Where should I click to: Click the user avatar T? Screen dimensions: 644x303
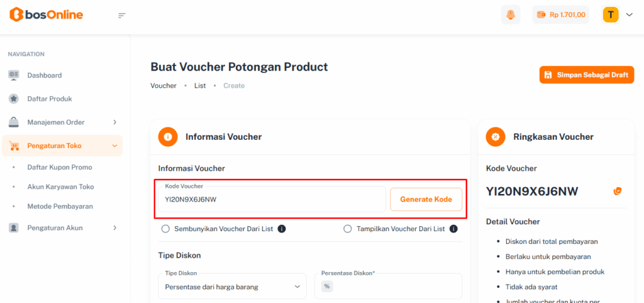(x=610, y=14)
